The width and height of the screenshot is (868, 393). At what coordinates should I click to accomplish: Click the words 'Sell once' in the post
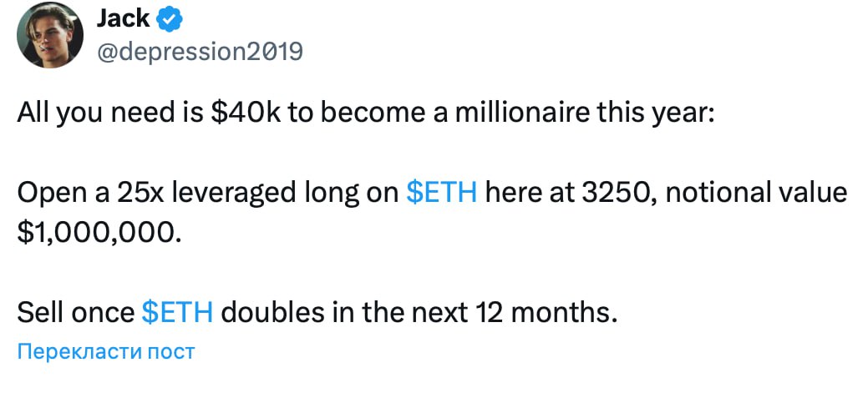pos(75,312)
